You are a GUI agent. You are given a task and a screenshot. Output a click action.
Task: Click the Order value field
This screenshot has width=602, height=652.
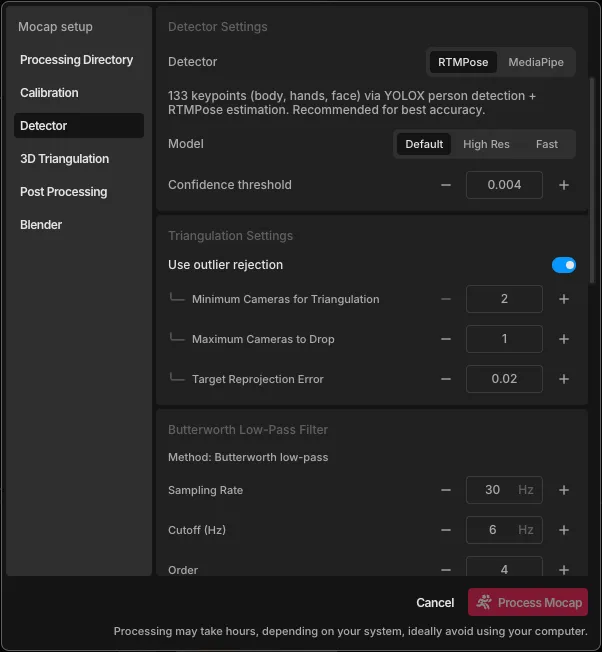(504, 566)
